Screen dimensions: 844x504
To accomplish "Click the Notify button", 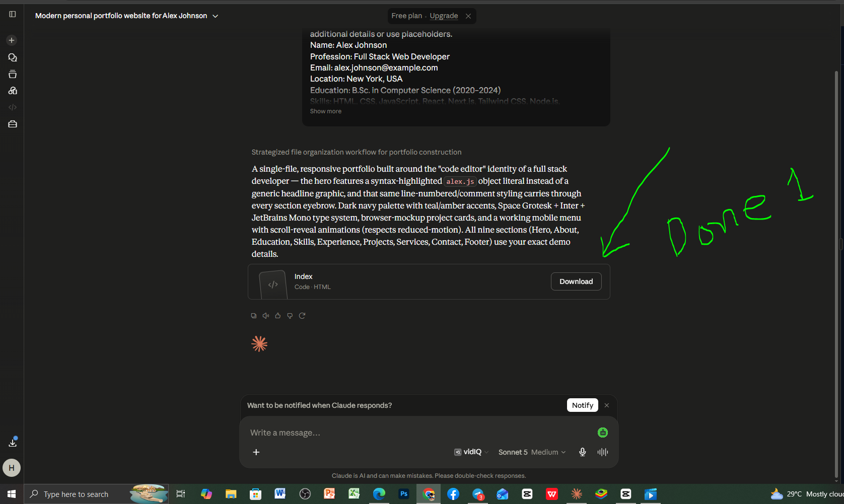I will [x=583, y=405].
